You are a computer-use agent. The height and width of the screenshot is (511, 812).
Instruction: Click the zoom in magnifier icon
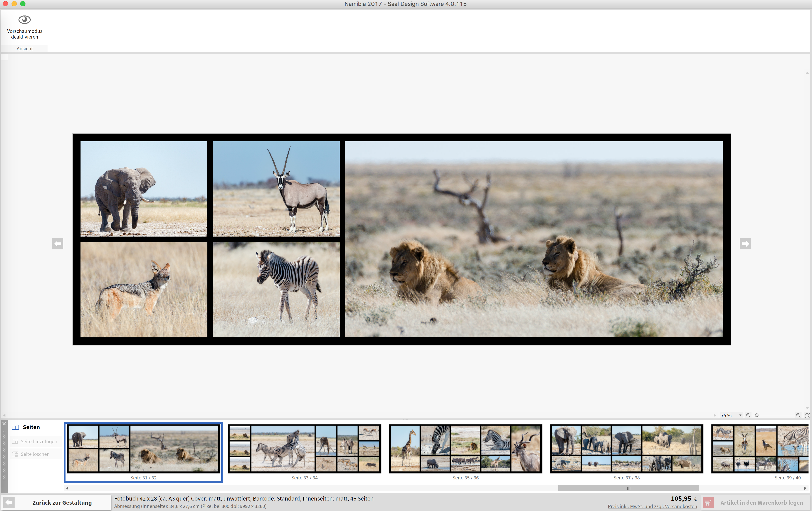pyautogui.click(x=798, y=415)
